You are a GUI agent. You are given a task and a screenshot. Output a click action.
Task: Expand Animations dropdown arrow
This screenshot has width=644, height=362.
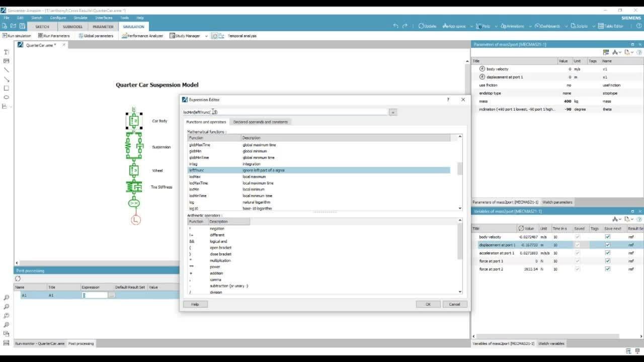click(529, 26)
